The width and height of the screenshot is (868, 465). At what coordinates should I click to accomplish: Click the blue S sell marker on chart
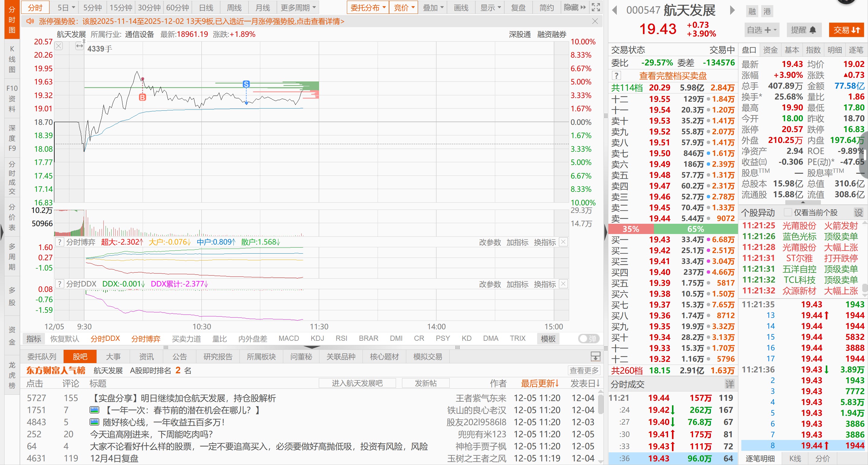[x=246, y=84]
